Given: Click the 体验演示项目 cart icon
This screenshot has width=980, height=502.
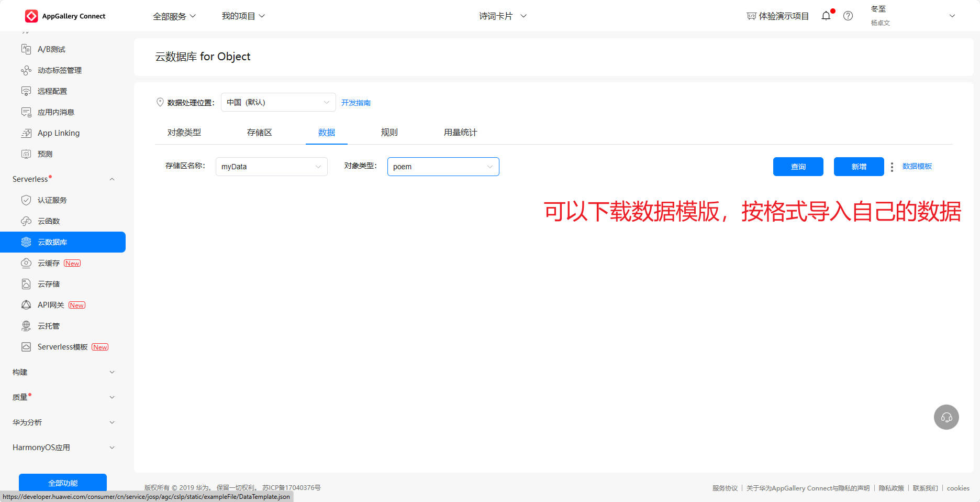Looking at the screenshot, I should [x=751, y=16].
